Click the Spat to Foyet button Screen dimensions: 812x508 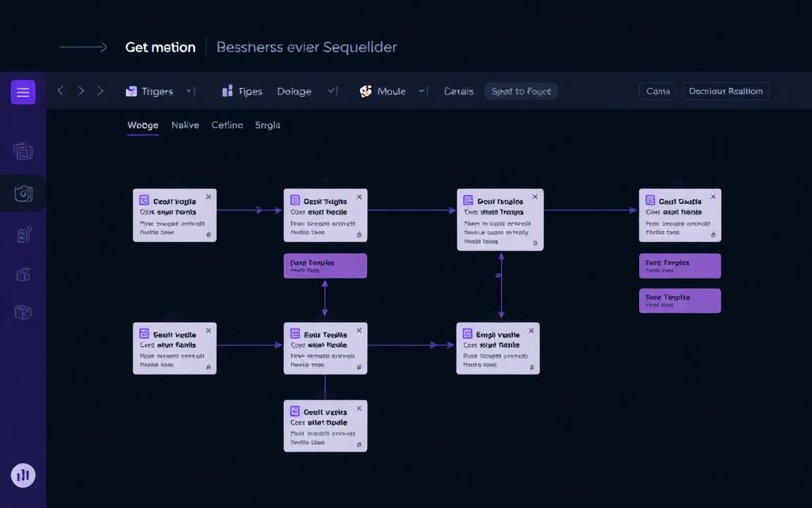click(x=521, y=91)
